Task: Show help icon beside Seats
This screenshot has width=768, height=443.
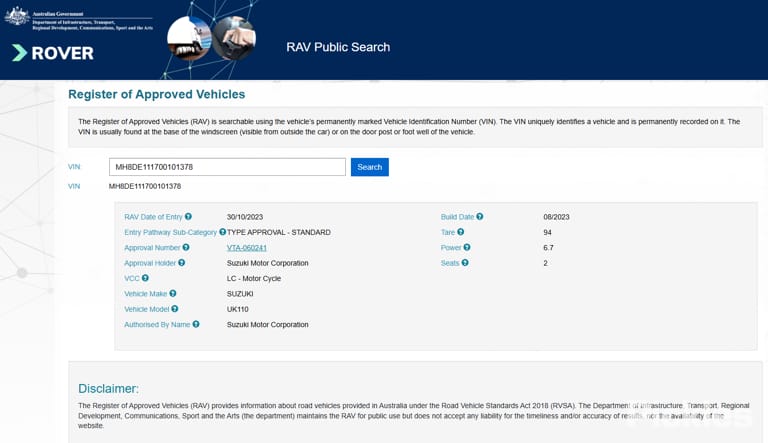Action: [465, 263]
